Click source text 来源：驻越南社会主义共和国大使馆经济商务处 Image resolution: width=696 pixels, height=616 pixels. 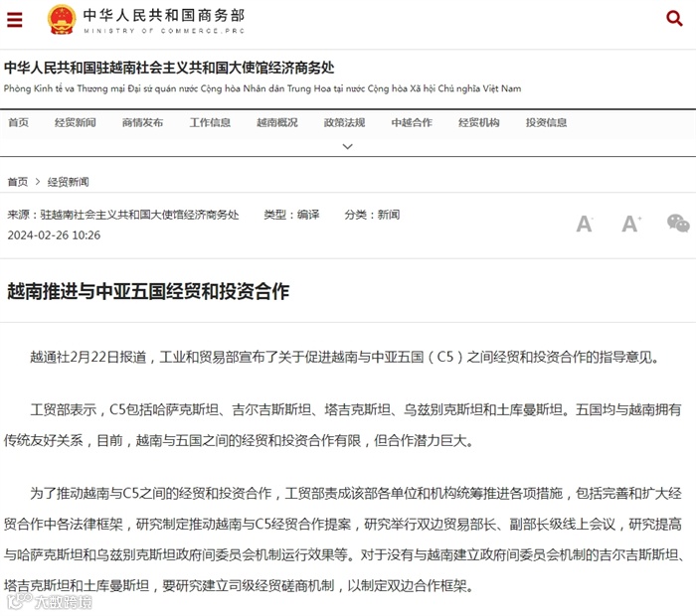coord(123,215)
